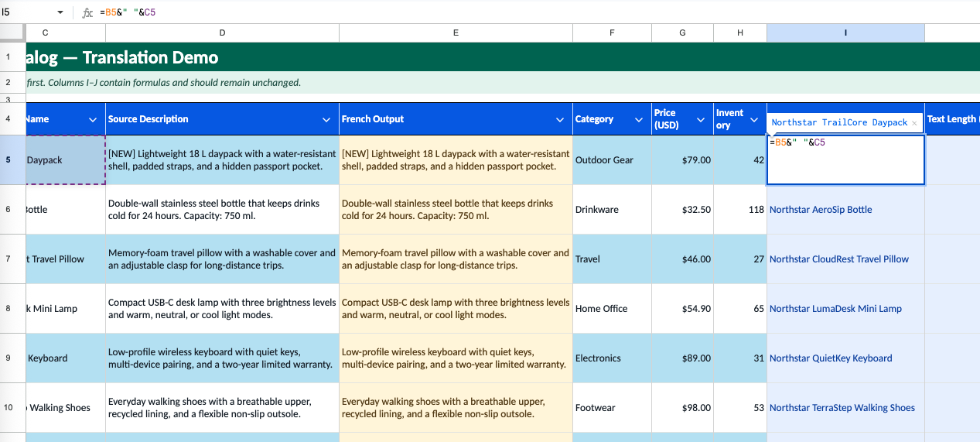Click the source description about Compact USB-C lamp

click(223, 309)
